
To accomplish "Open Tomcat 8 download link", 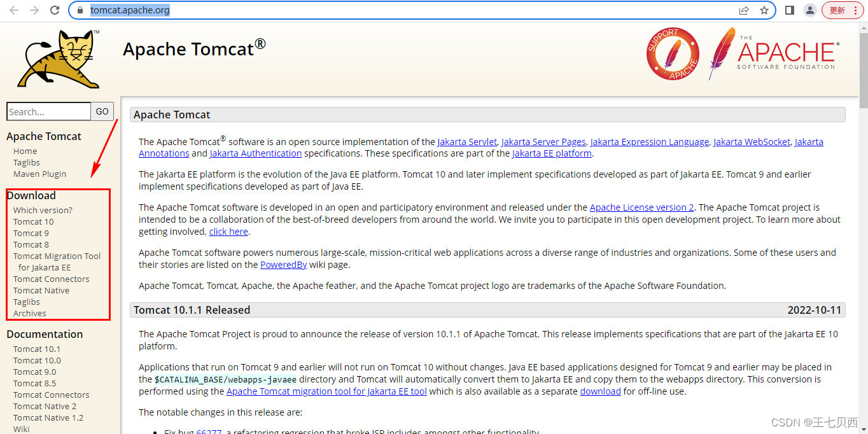I will tap(31, 244).
